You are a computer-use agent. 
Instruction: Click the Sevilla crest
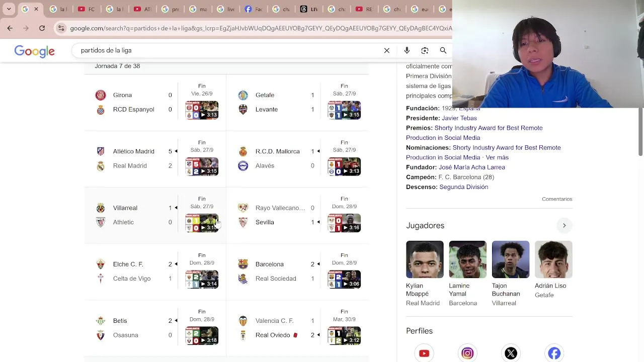click(x=243, y=222)
